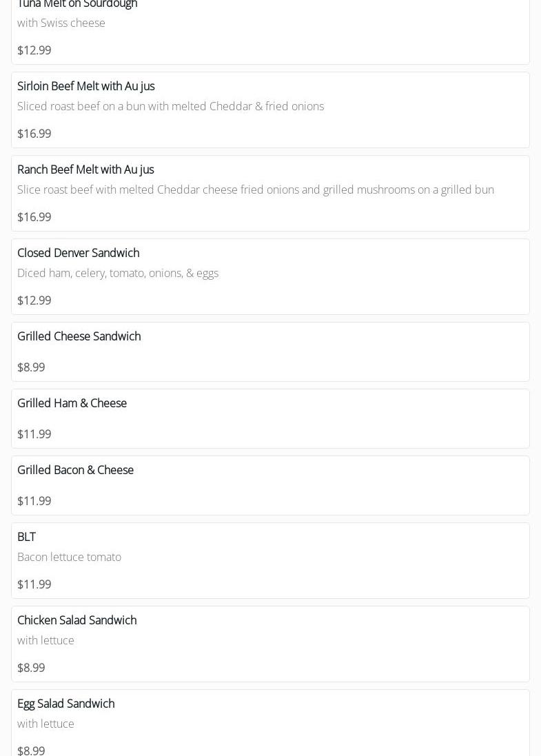Open the Chicken Salad Sandwich item
541x756 pixels.
(76, 620)
